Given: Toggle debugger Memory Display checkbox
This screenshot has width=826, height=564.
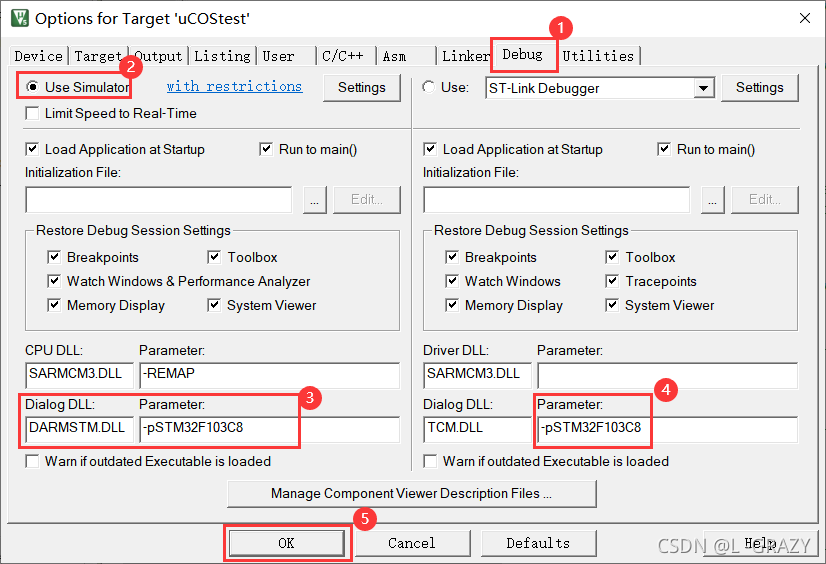Looking at the screenshot, I should [x=452, y=305].
